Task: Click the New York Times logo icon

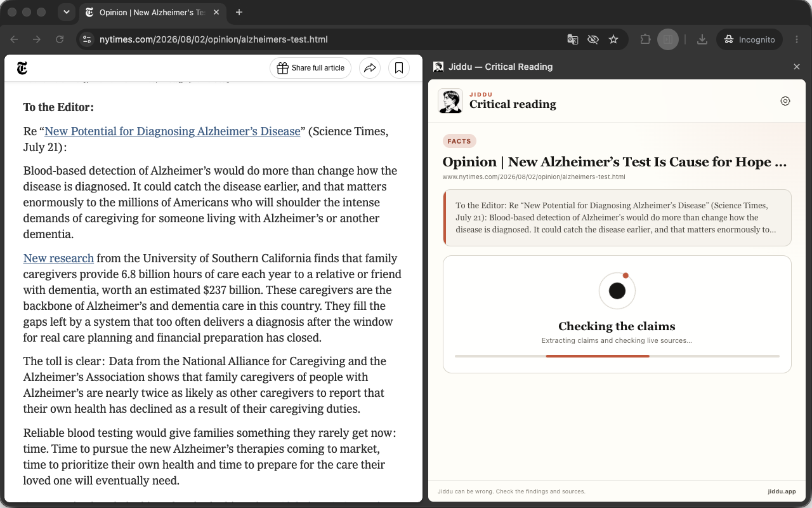Action: [x=22, y=68]
